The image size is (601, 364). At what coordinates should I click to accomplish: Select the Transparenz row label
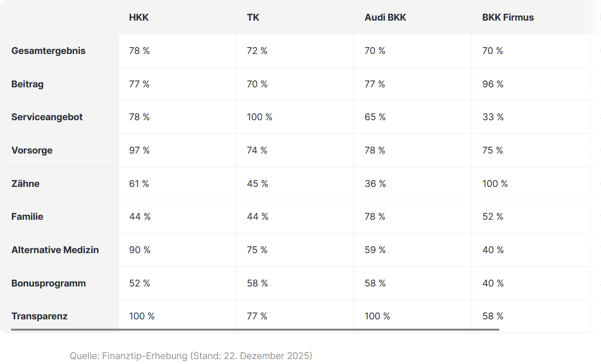39,316
